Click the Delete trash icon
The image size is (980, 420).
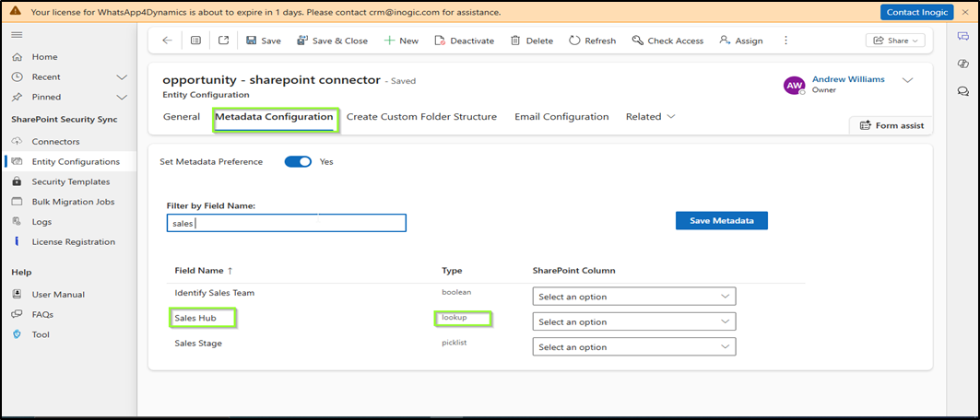[x=515, y=41]
